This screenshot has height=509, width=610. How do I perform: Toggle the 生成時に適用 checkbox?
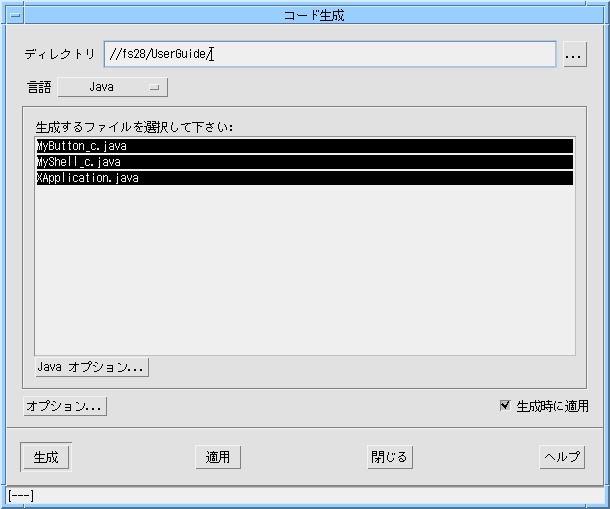[x=505, y=405]
